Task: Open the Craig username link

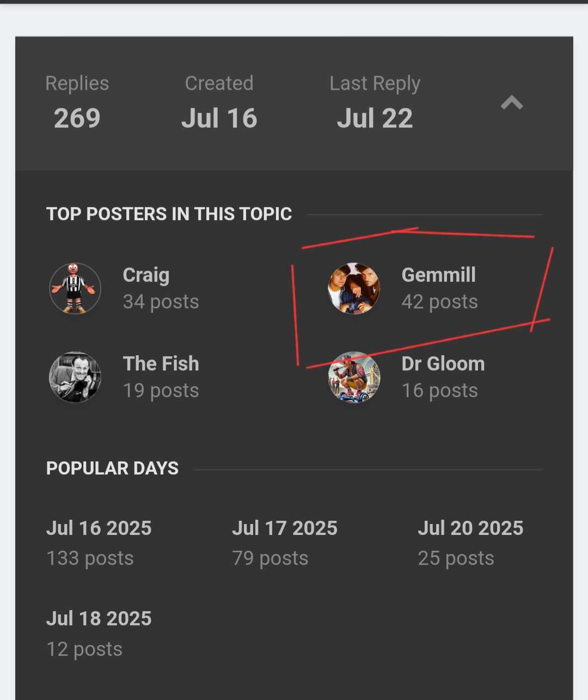Action: (x=146, y=275)
